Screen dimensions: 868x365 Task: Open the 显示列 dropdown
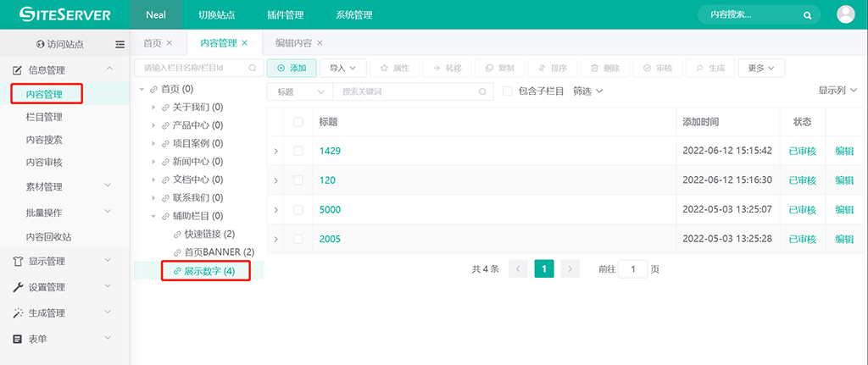coord(837,91)
